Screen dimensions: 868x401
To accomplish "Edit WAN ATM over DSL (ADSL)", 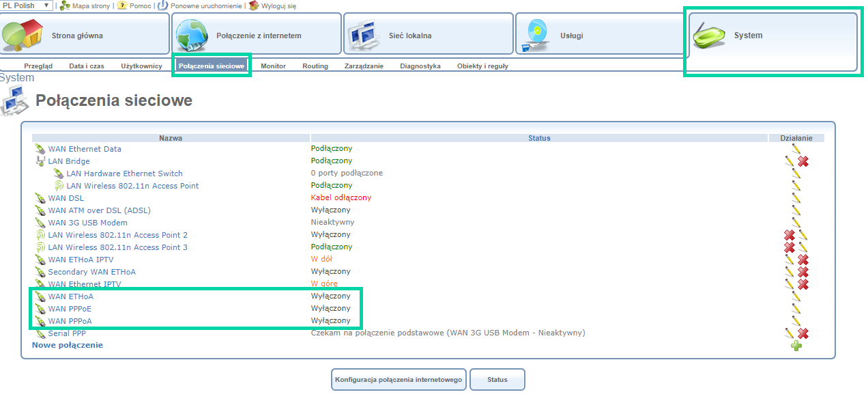I will (796, 210).
